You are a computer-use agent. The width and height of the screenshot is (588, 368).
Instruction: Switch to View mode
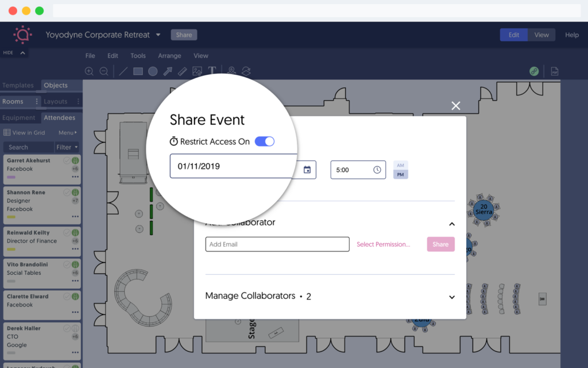pyautogui.click(x=541, y=35)
